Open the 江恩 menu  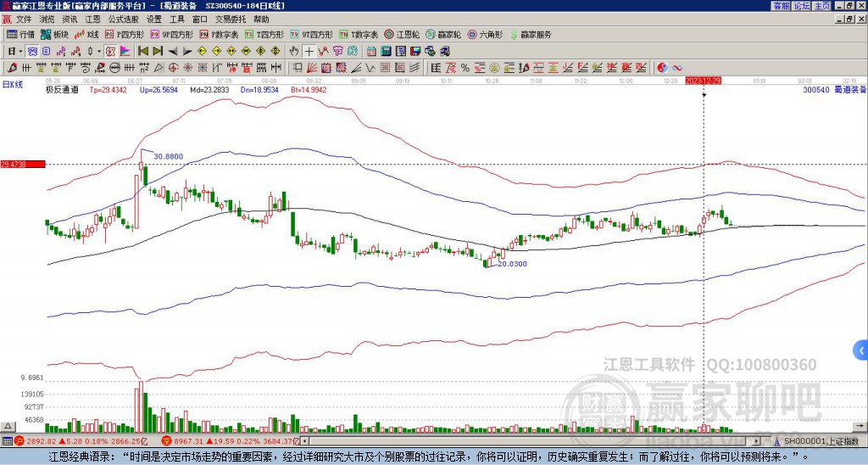[x=92, y=20]
